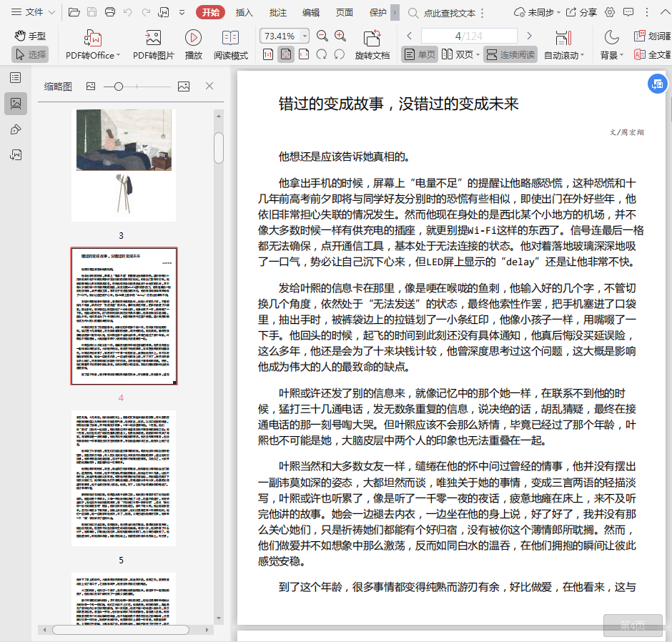The image size is (672, 642).
Task: Open the 双页 double page dropdown
Action: coord(460,54)
